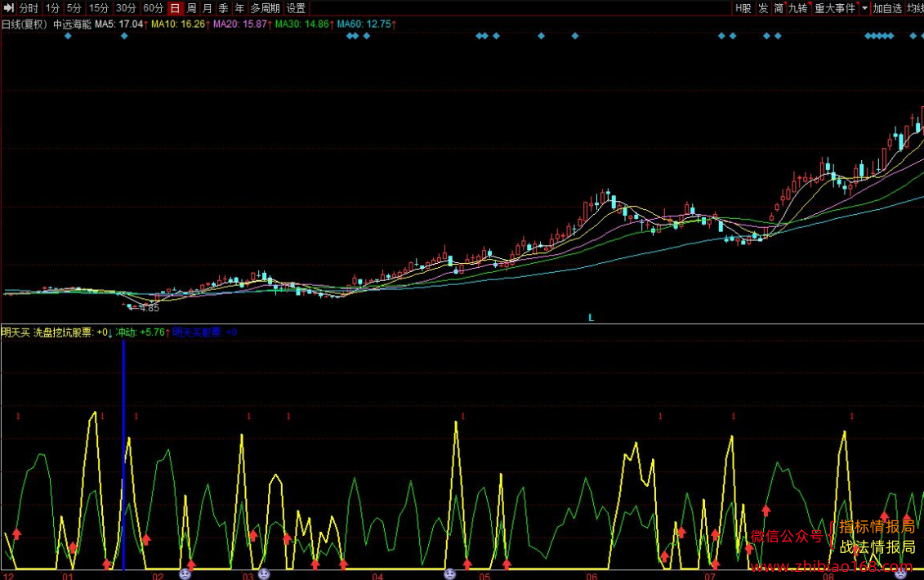Select the 60分 period tab
Image resolution: width=924 pixels, height=580 pixels.
pos(154,8)
